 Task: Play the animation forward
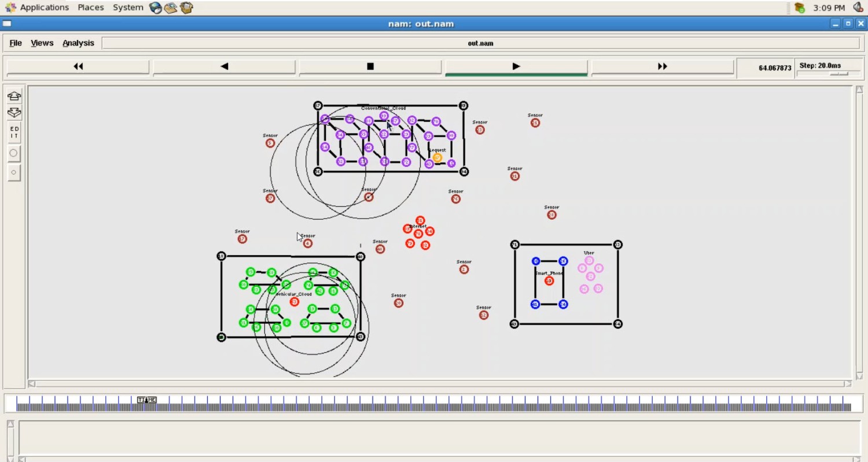coord(516,66)
